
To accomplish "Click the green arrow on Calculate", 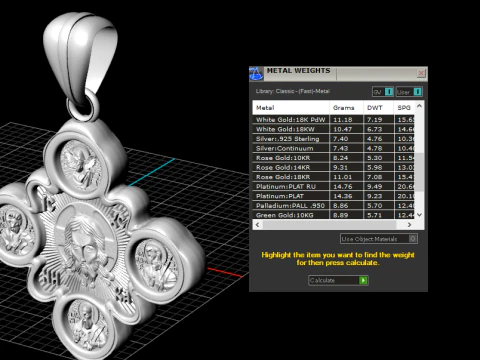I will click(363, 280).
